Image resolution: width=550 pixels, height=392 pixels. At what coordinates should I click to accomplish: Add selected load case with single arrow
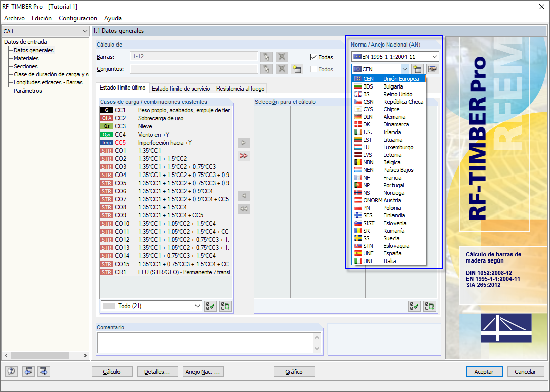244,143
